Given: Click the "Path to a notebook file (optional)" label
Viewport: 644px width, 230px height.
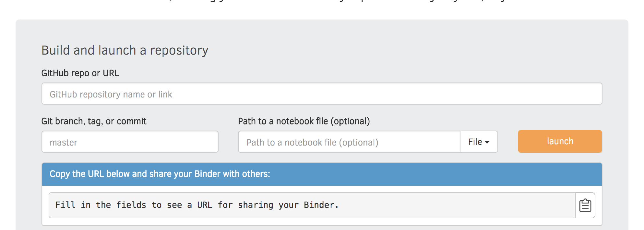Looking at the screenshot, I should click(304, 121).
